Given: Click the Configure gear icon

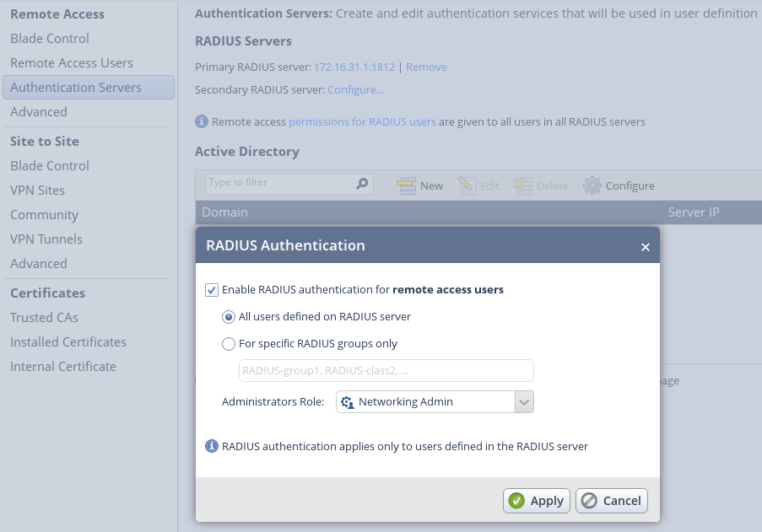Looking at the screenshot, I should tap(592, 185).
